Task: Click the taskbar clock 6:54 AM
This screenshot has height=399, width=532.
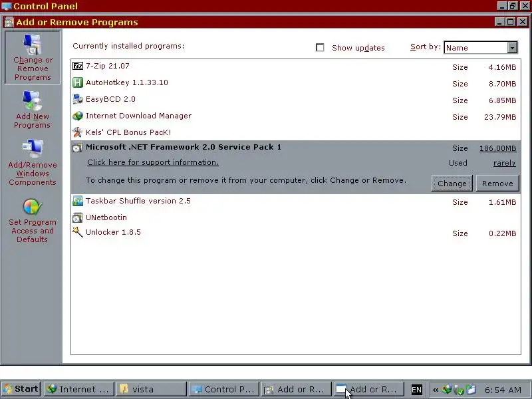Action: (503, 390)
